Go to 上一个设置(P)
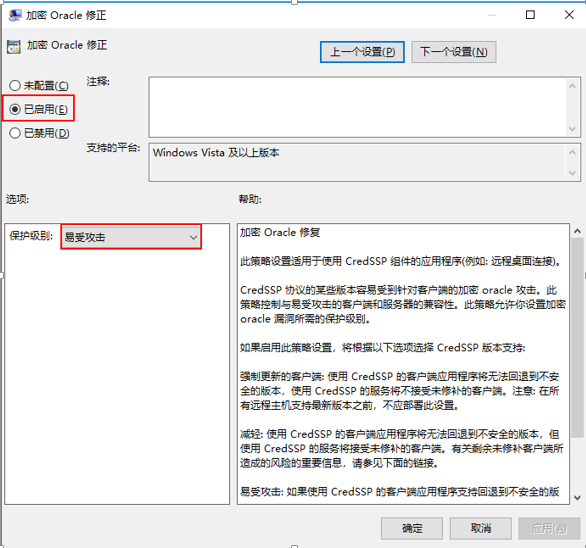 [x=362, y=52]
